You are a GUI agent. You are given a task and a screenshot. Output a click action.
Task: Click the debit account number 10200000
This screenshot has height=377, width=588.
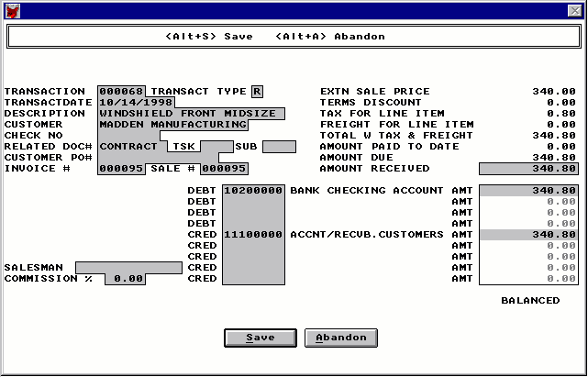pos(253,191)
